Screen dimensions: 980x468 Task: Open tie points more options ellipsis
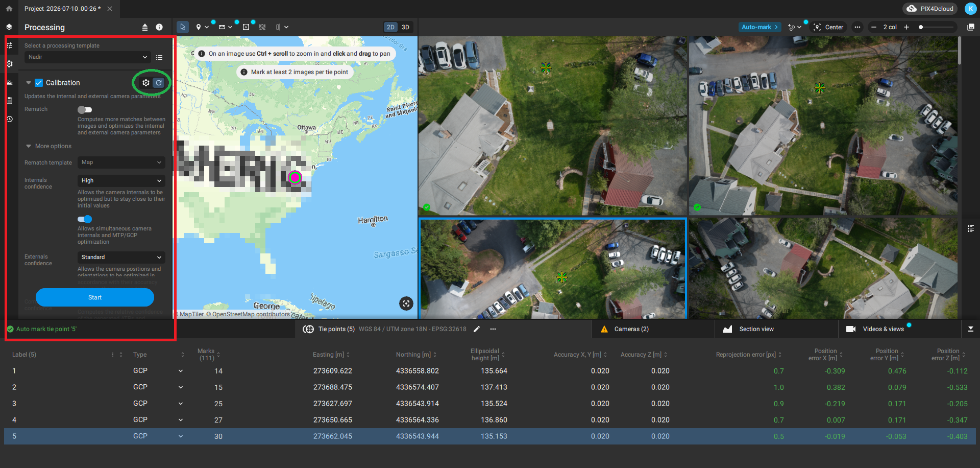point(493,329)
